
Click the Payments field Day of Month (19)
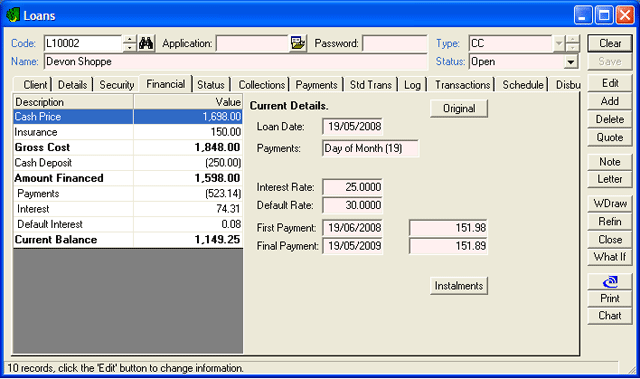tap(370, 148)
